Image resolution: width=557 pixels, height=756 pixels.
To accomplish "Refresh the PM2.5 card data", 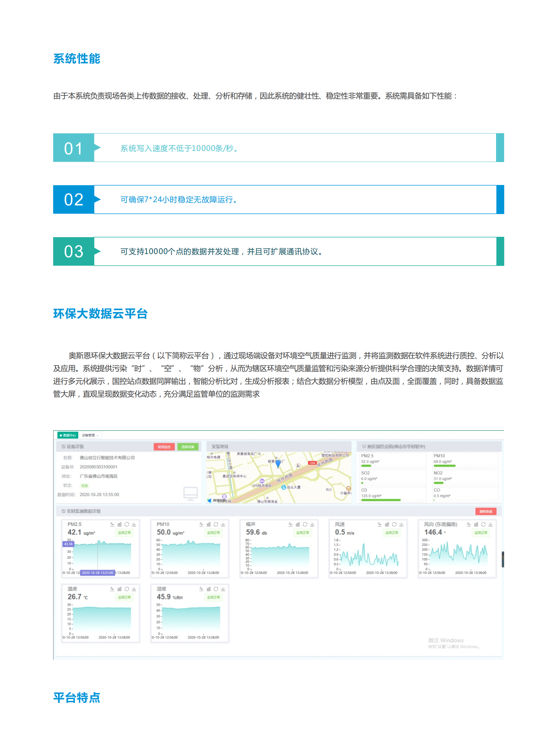I will (x=127, y=524).
